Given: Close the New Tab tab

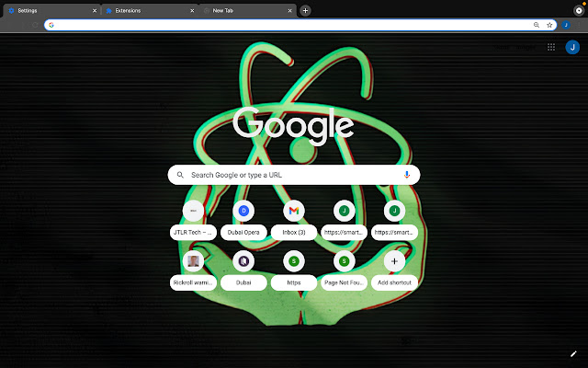Looking at the screenshot, I should click(x=289, y=10).
